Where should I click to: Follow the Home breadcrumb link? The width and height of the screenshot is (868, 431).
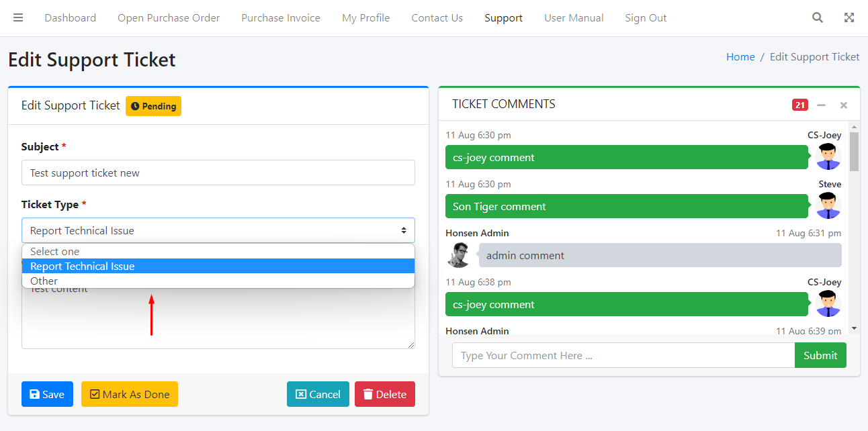[x=740, y=57]
